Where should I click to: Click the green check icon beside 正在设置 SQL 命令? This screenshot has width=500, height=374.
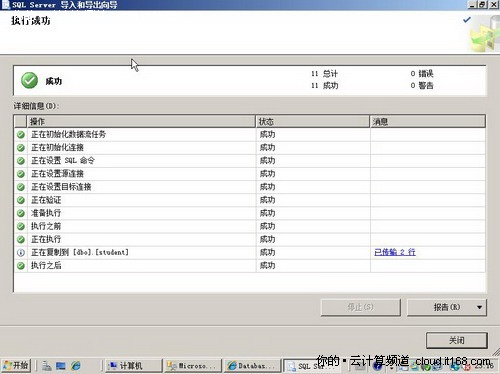point(21,161)
